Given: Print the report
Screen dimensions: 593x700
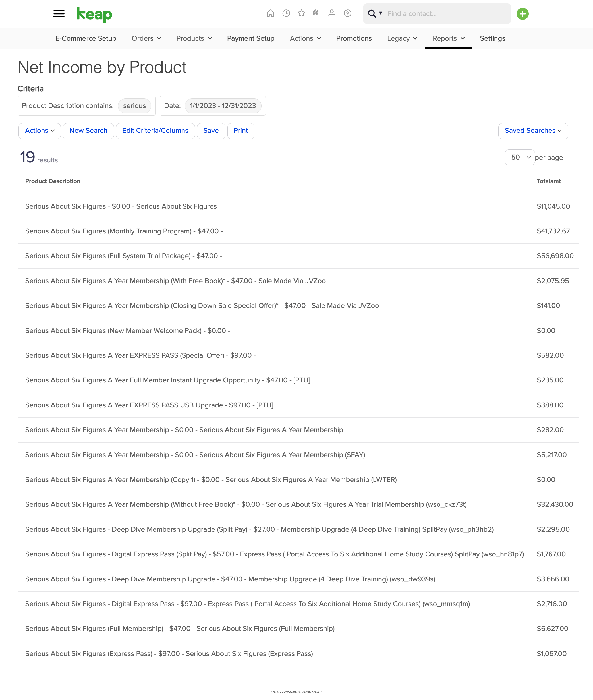Looking at the screenshot, I should 241,131.
